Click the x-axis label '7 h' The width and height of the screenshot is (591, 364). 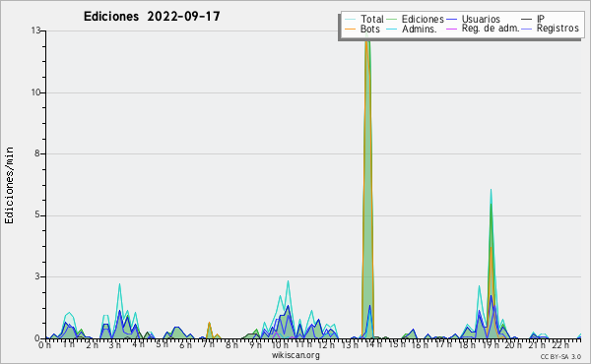208,344
